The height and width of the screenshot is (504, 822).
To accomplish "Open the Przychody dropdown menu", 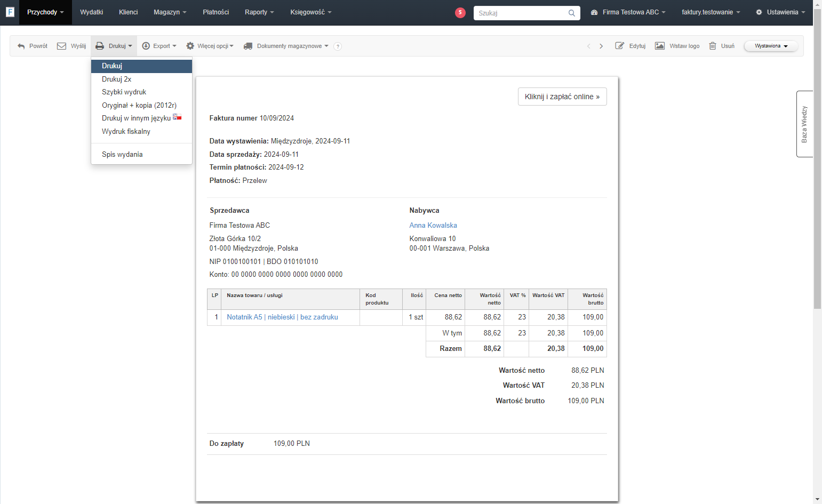I will pos(45,12).
